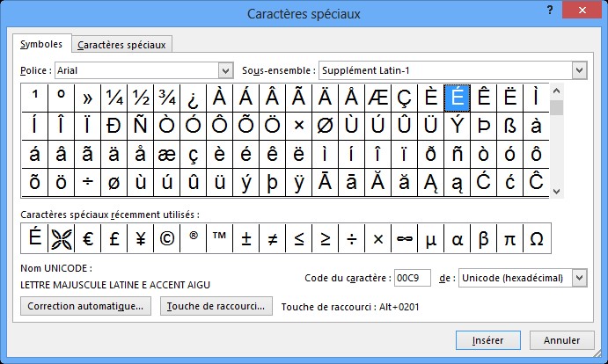Choose the trademark ™ symbol

[x=219, y=238]
